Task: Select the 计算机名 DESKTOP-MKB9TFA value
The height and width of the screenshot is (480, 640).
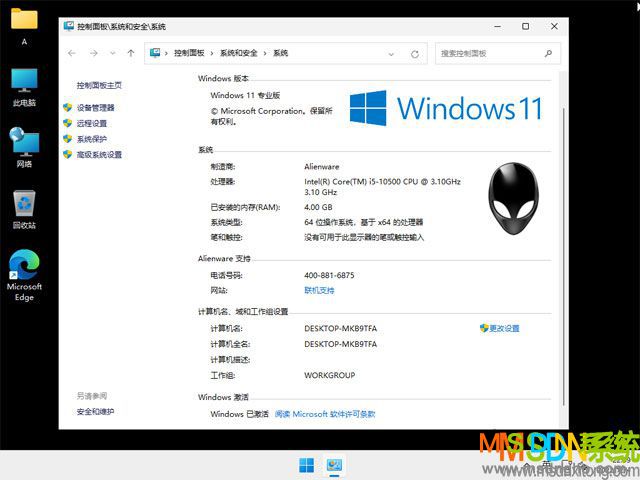Action: pyautogui.click(x=340, y=328)
